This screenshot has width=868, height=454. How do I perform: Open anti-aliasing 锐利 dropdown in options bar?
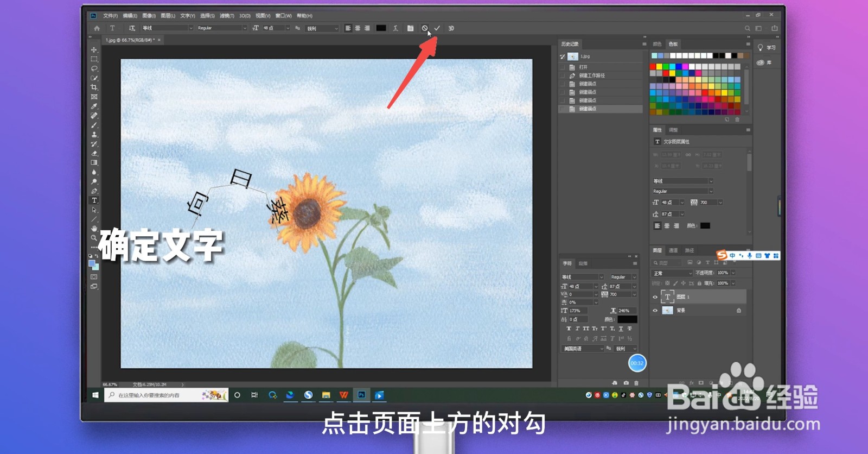pos(322,28)
